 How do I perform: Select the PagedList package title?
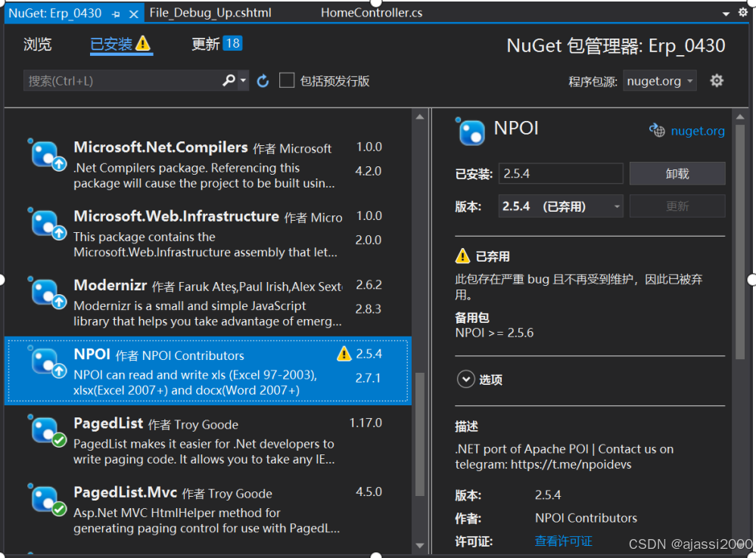pyautogui.click(x=108, y=423)
